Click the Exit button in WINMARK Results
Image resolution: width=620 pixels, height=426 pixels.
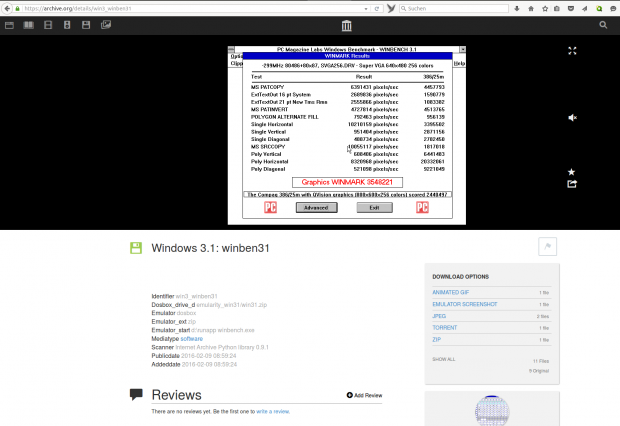tap(374, 208)
